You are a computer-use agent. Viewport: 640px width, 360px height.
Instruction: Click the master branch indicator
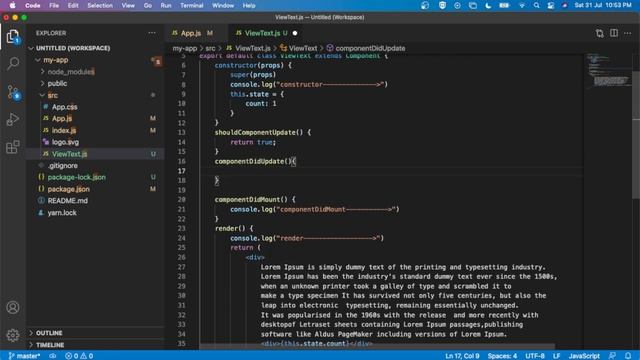[x=24, y=356]
